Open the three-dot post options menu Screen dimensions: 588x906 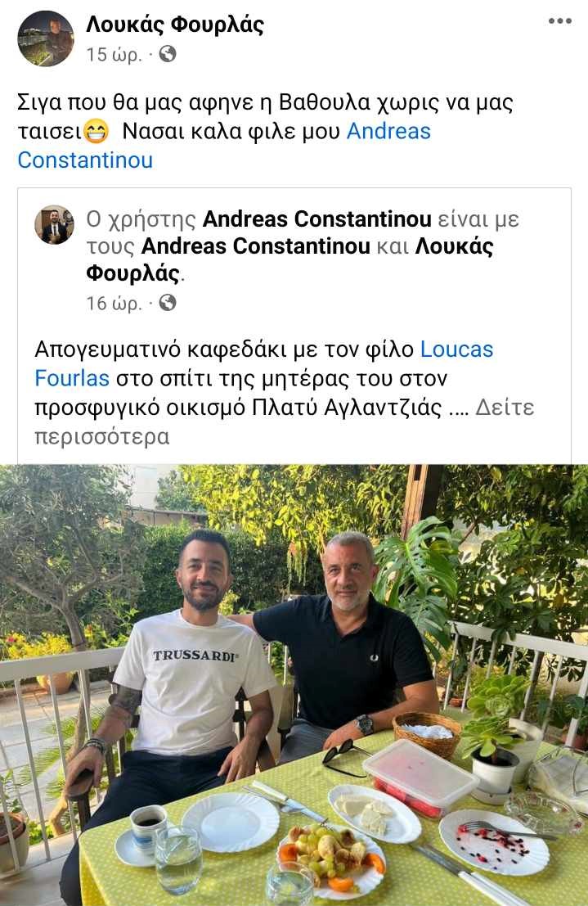click(559, 21)
